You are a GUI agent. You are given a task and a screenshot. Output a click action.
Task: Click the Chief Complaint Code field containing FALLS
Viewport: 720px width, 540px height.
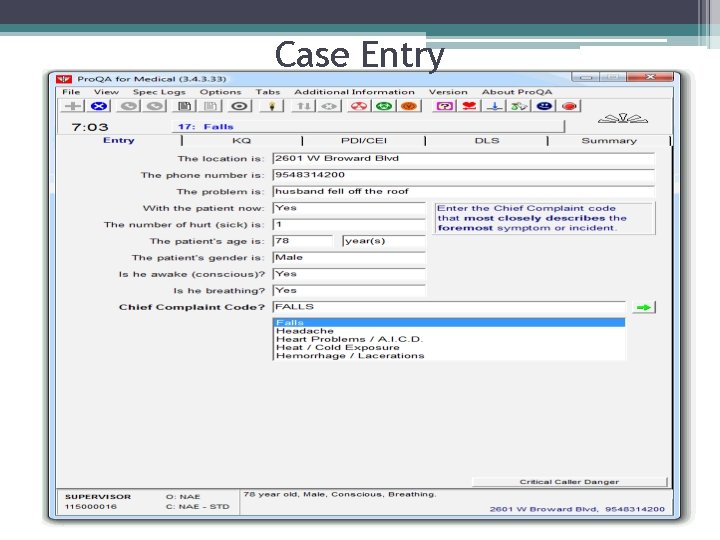point(449,307)
